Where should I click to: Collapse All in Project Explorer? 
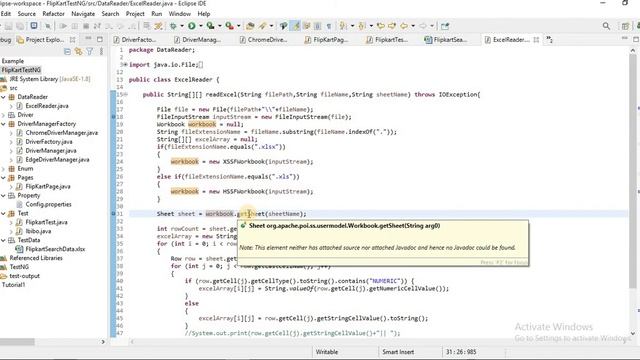click(67, 51)
